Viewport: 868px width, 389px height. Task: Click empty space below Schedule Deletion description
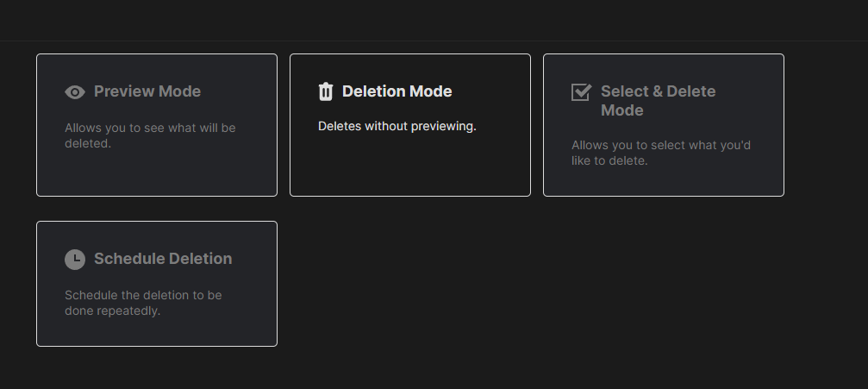[157, 332]
